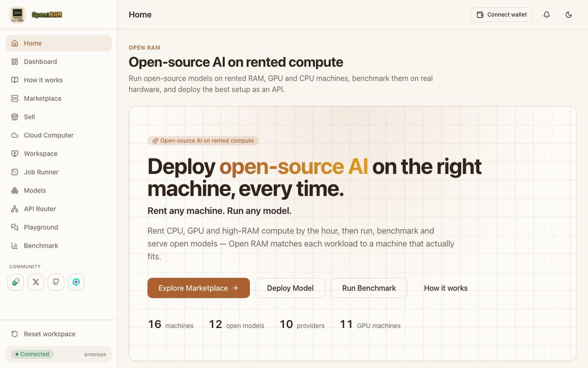The image size is (588, 368).
Task: Click the Models cubes icon
Action: tap(15, 191)
